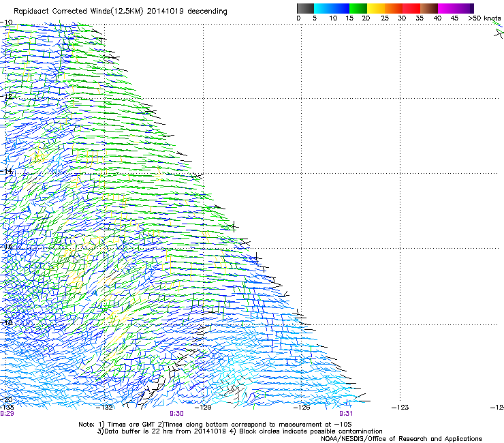
Task: Click the chart title ending in "20141019 descending"
Action: coord(121,12)
